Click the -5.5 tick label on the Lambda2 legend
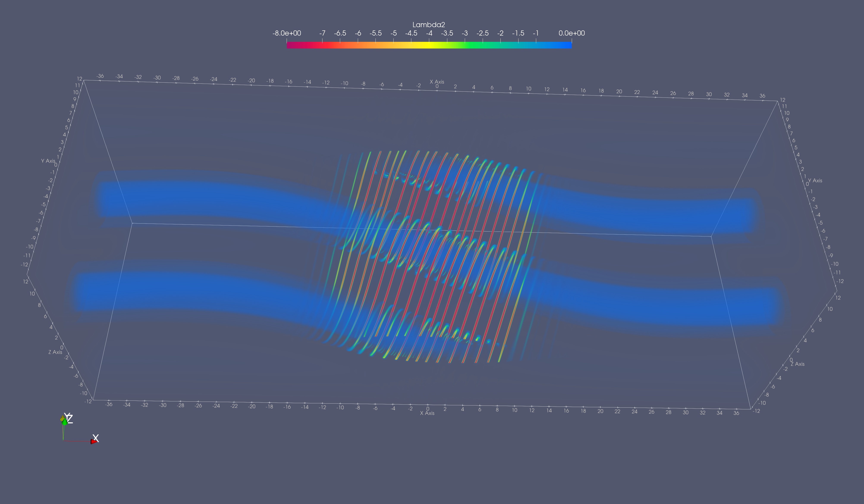The height and width of the screenshot is (504, 864). pos(375,33)
